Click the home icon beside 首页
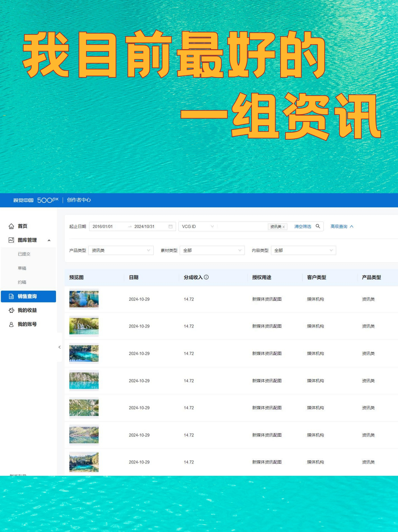The width and height of the screenshot is (398, 532). point(11,226)
